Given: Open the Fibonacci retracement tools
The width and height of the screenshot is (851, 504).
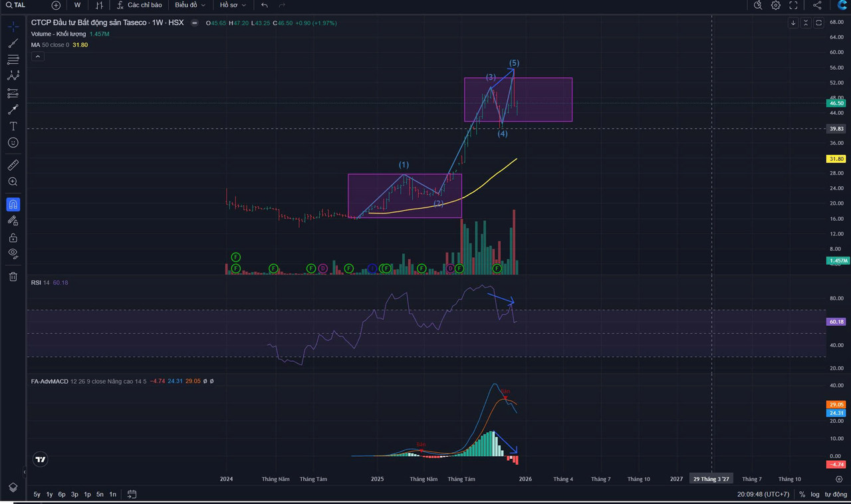Looking at the screenshot, I should (x=13, y=59).
